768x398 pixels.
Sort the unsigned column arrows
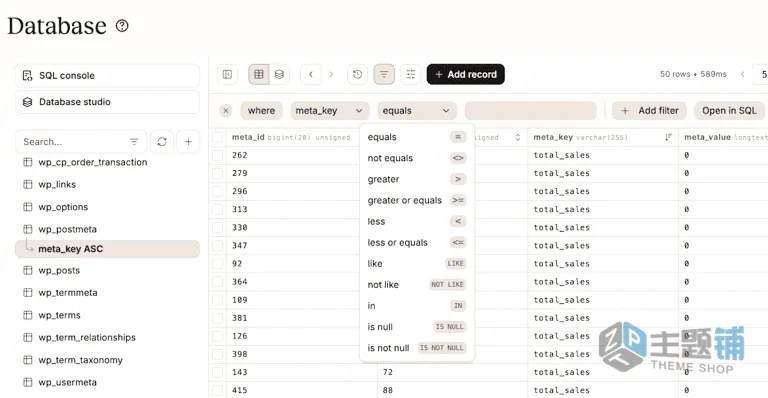pos(518,138)
